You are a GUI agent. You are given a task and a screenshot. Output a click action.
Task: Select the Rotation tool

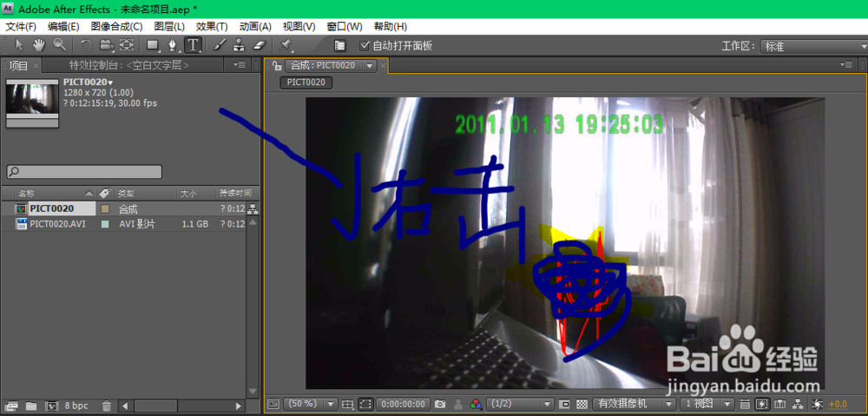86,45
